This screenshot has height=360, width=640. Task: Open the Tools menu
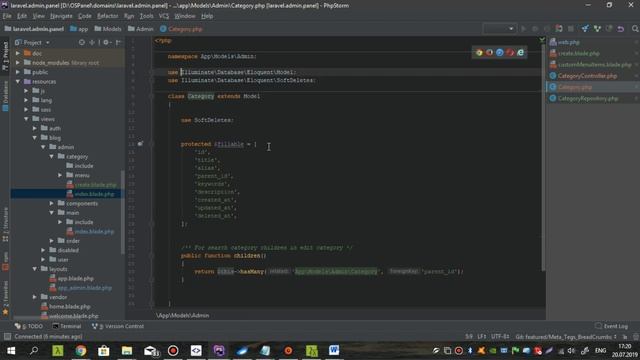click(146, 16)
